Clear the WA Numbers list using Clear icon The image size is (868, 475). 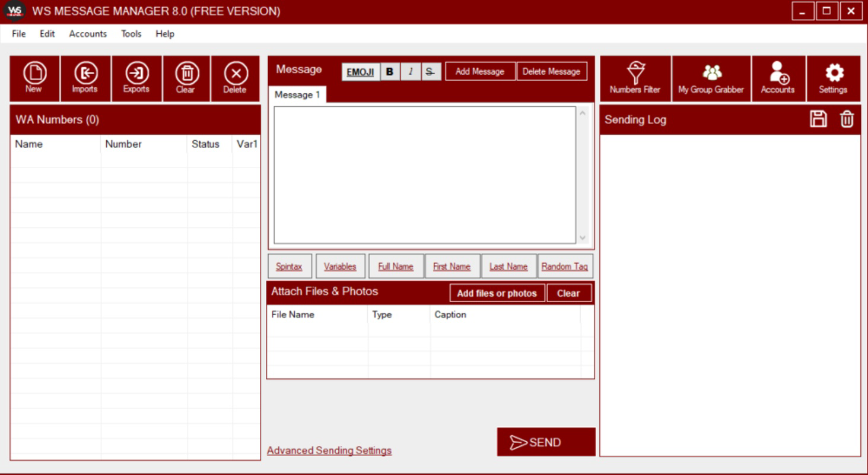pyautogui.click(x=186, y=77)
